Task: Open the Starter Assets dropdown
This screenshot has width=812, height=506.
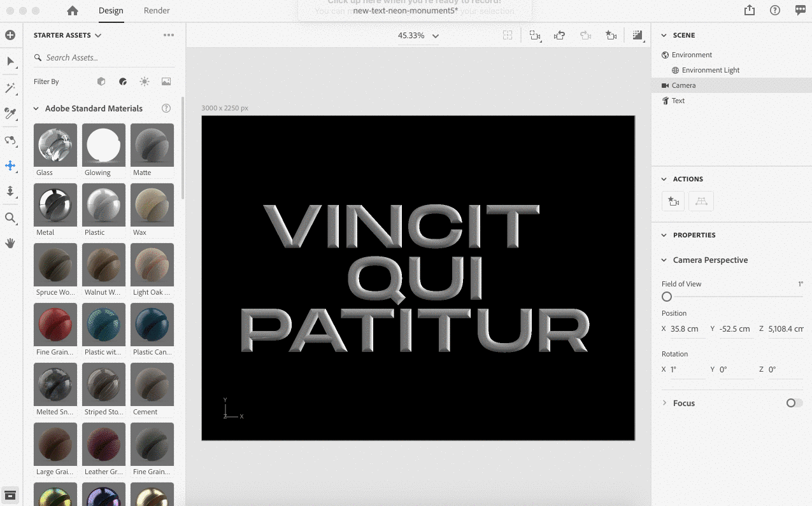Action: [68, 35]
